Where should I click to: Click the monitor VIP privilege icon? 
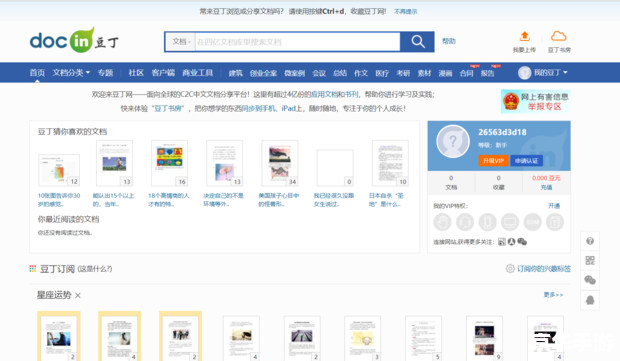tap(510, 222)
